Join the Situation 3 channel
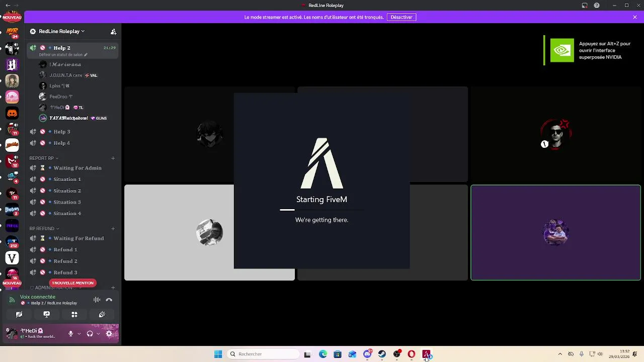 (73, 202)
